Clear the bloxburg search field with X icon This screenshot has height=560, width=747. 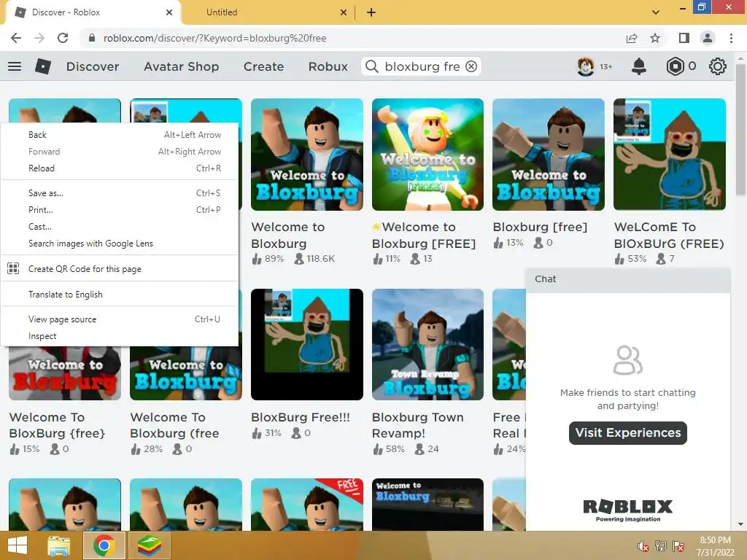point(471,66)
